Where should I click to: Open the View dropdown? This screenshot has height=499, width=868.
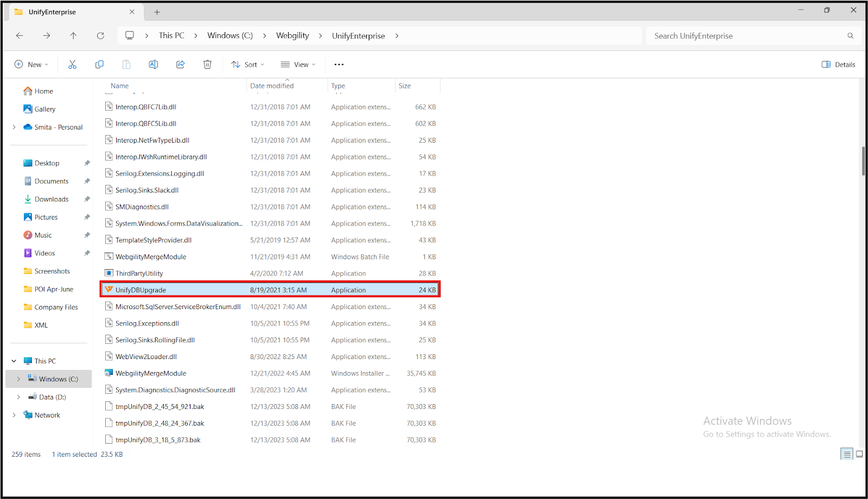(298, 65)
